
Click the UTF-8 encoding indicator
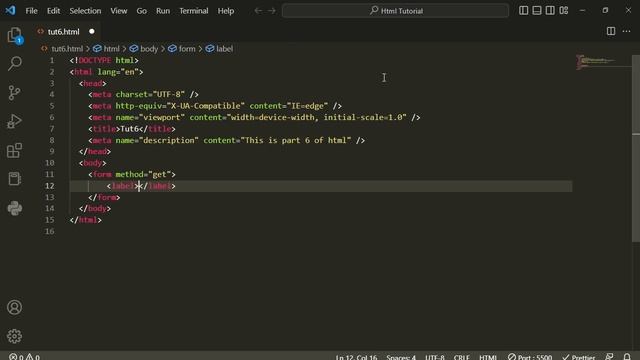point(435,357)
